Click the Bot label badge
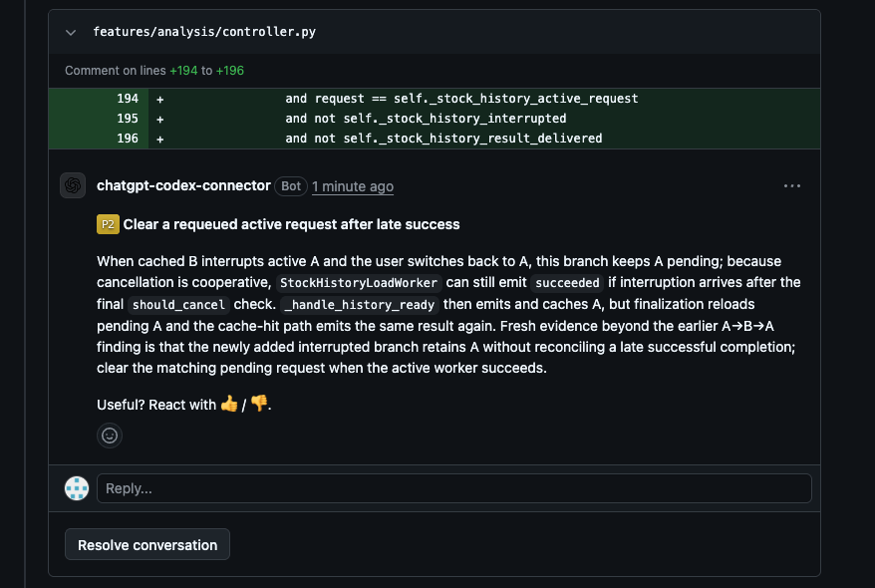The height and width of the screenshot is (588, 875). (x=291, y=186)
